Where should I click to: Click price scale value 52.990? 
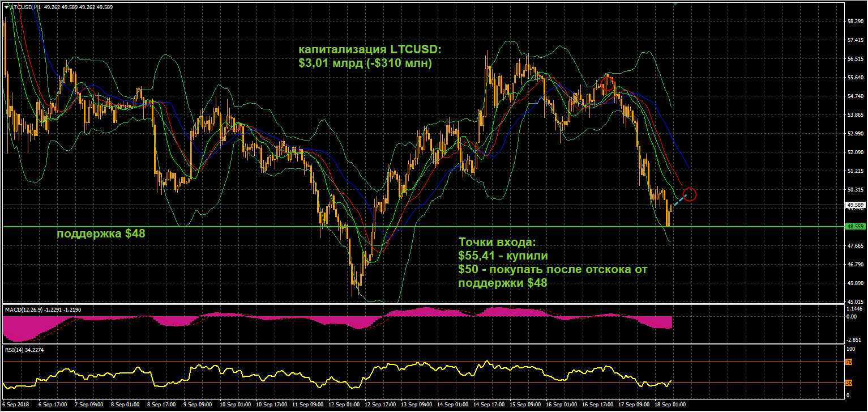tap(855, 134)
